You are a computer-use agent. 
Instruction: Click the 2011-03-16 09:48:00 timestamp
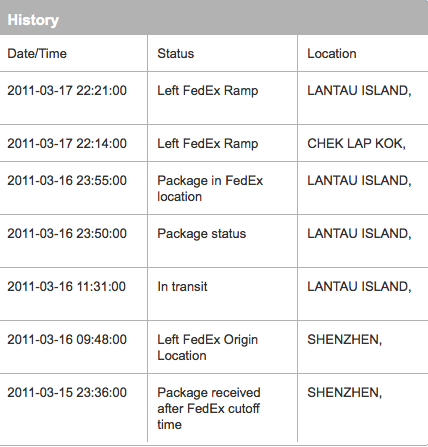point(67,340)
